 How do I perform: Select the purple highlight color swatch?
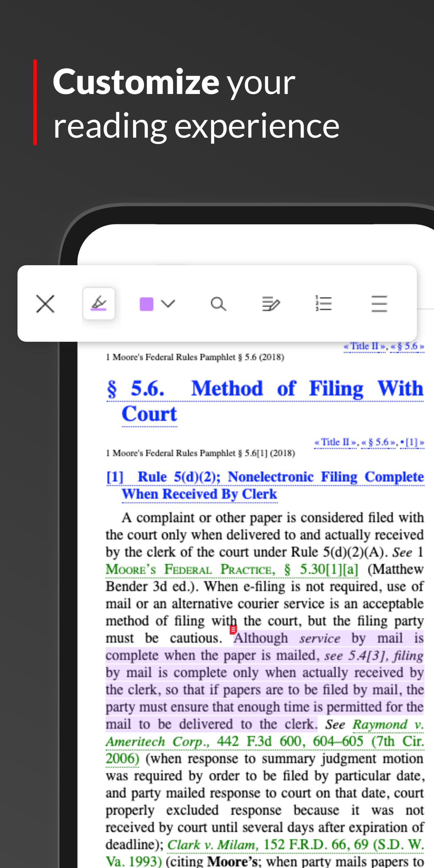coord(146,304)
